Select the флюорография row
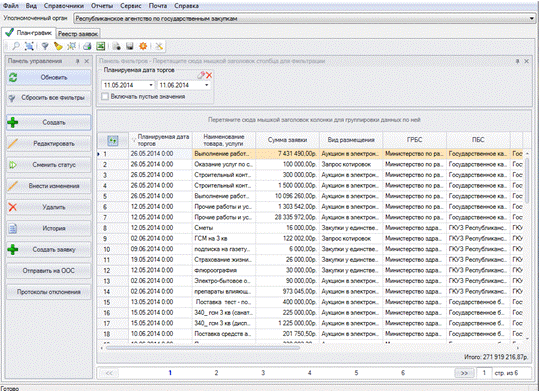539x391 pixels. (x=311, y=270)
